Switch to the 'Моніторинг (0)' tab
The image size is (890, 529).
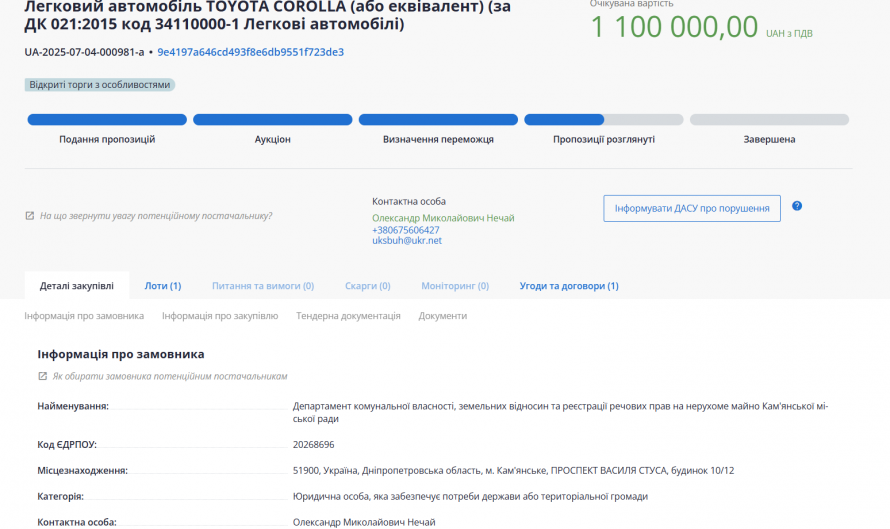point(455,286)
